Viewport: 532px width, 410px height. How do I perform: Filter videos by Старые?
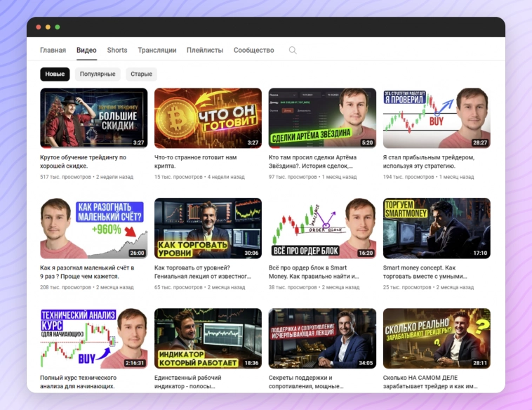point(141,74)
